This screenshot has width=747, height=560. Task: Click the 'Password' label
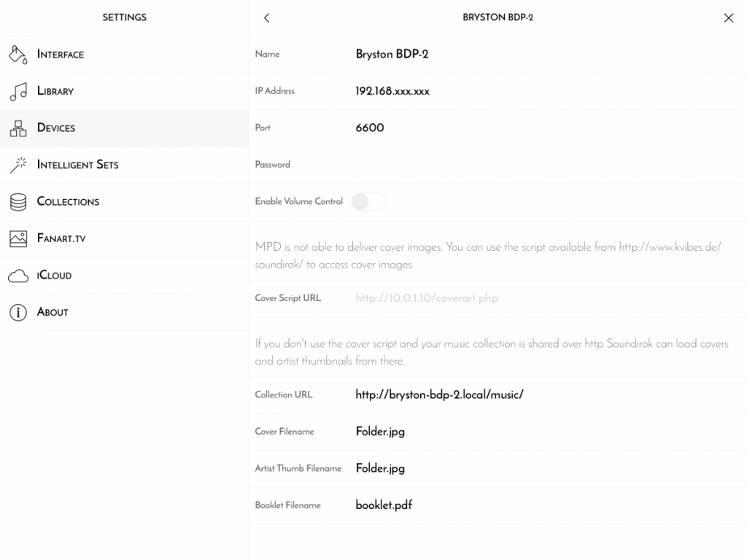(273, 165)
